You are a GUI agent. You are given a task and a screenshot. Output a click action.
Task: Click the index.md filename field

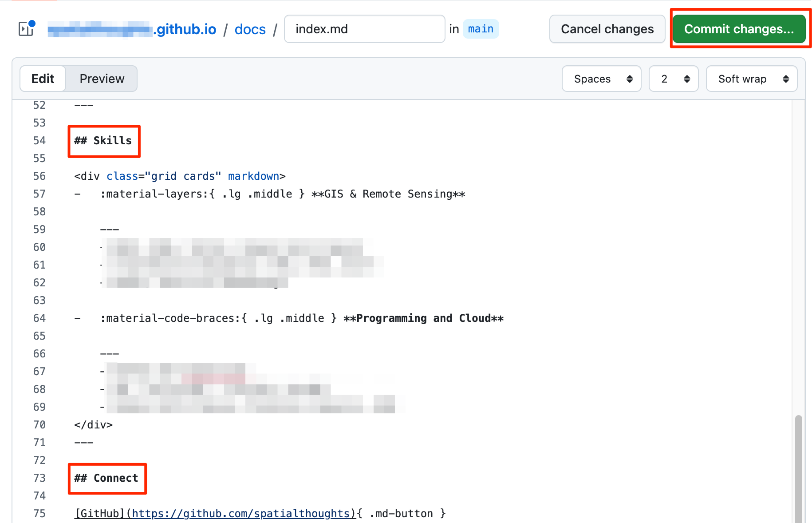click(364, 29)
